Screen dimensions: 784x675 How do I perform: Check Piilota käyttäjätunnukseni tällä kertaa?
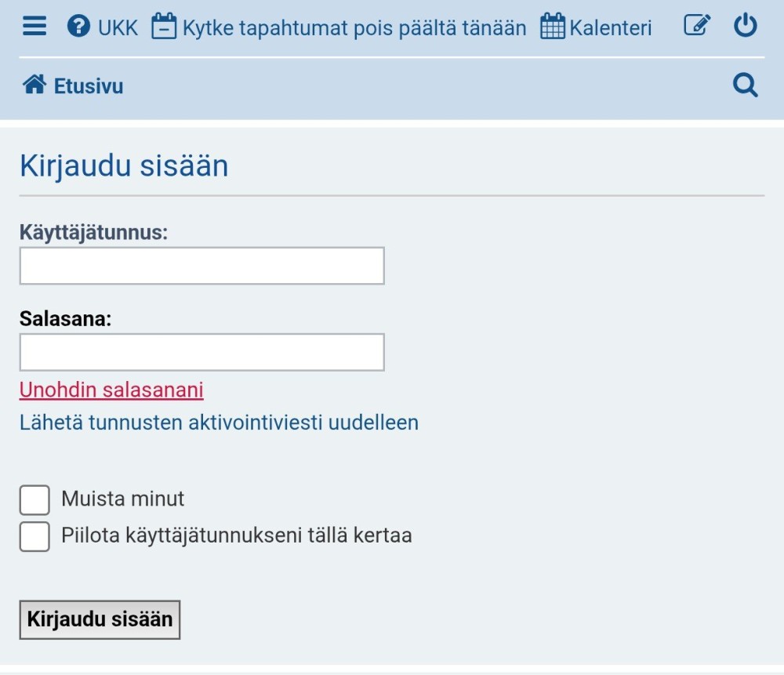(34, 537)
